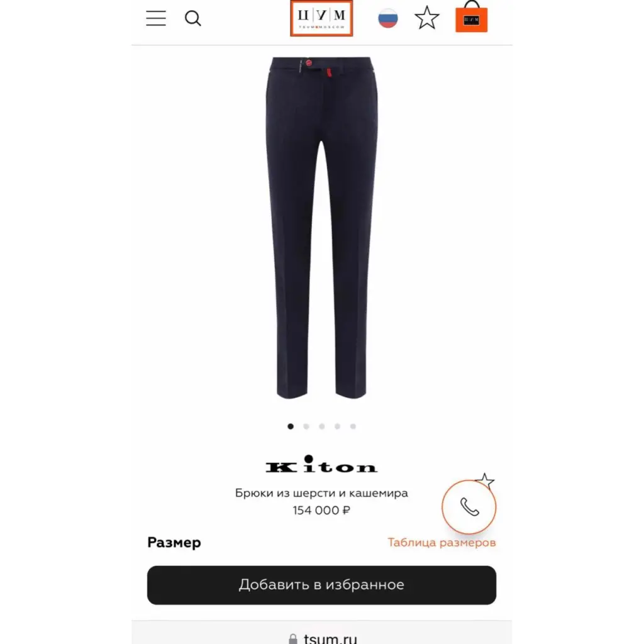This screenshot has width=644, height=644.
Task: Open Таблица размеров size chart
Action: tap(441, 543)
